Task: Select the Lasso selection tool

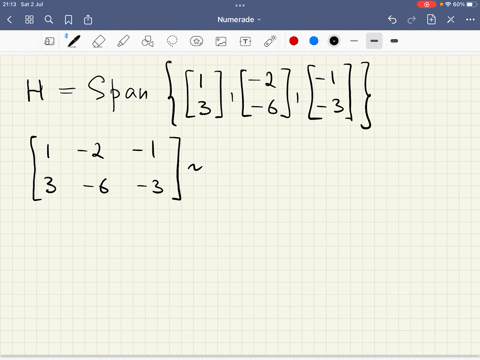Action: tap(172, 41)
